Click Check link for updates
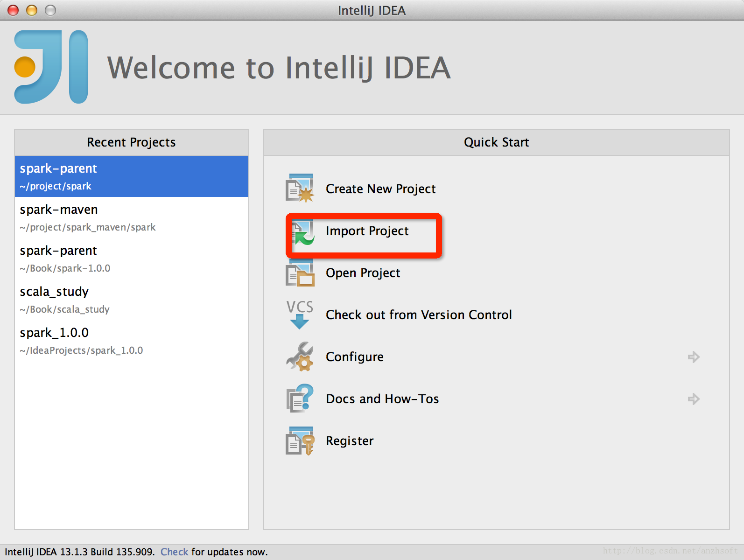This screenshot has height=560, width=744. coord(174,552)
